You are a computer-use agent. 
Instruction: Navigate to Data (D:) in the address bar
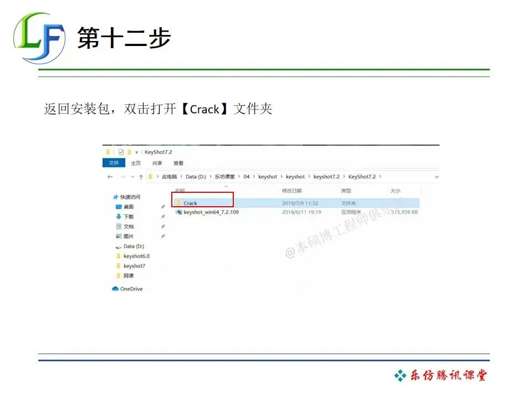pos(196,176)
